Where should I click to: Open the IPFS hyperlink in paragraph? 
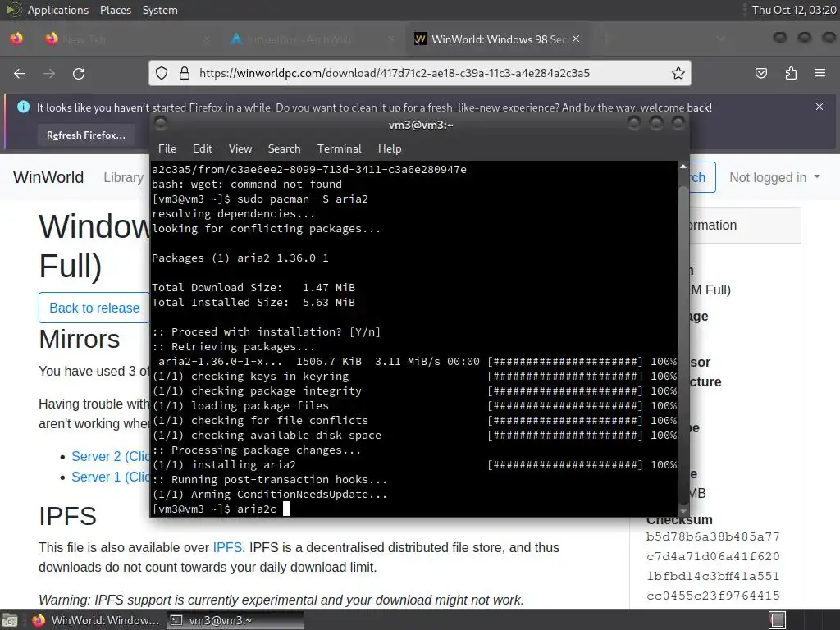pyautogui.click(x=228, y=547)
